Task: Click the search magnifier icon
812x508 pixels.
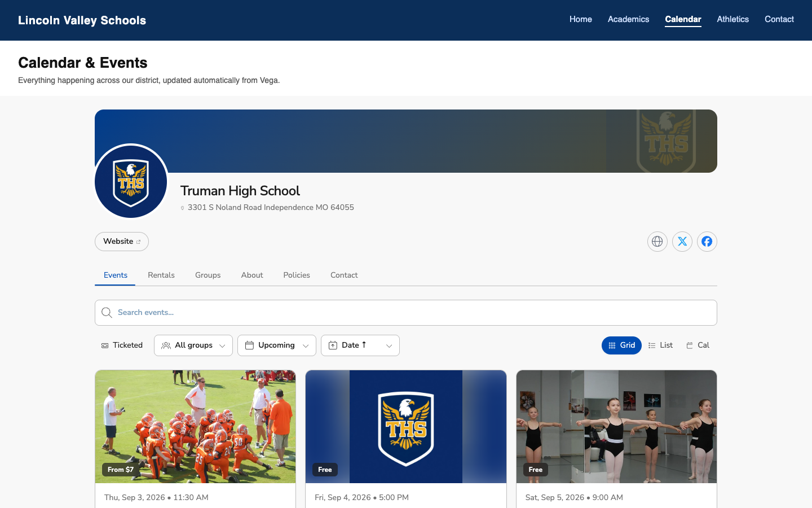Action: pyautogui.click(x=107, y=313)
